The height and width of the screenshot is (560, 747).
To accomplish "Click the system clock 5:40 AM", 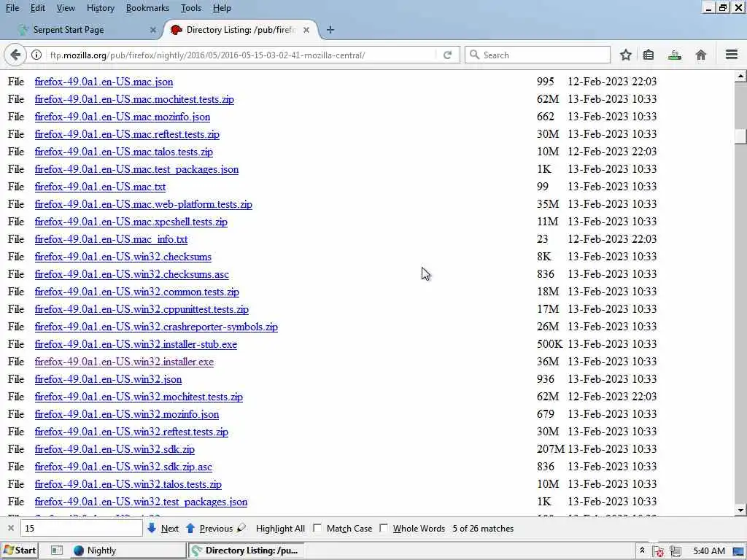I will point(709,551).
